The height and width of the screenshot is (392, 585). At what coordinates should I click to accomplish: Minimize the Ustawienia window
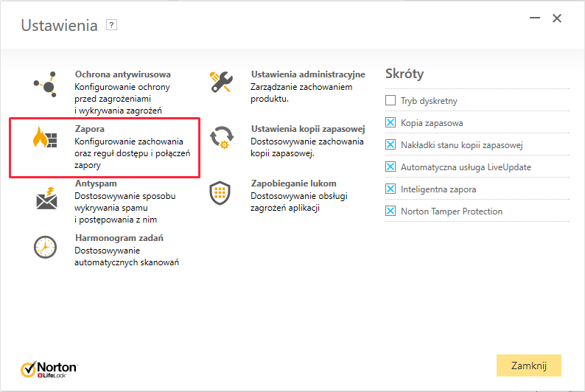(x=535, y=18)
